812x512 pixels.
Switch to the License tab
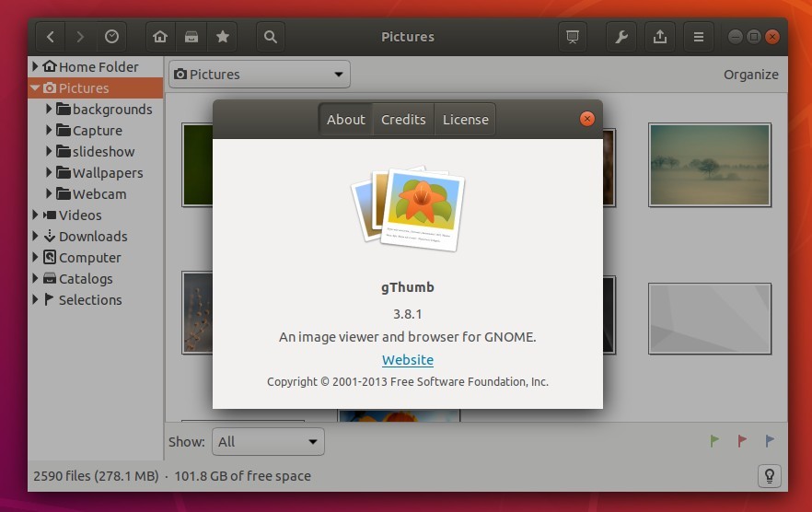pos(465,120)
